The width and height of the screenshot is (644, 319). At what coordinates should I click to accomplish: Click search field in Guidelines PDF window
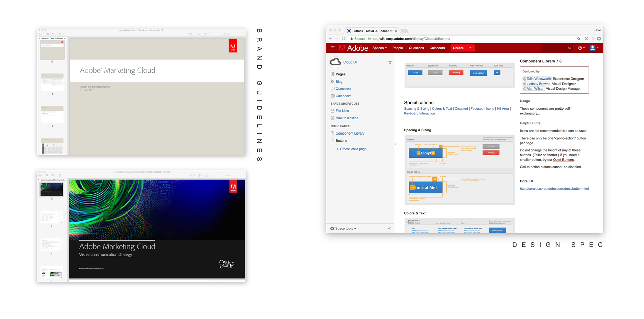click(x=227, y=34)
